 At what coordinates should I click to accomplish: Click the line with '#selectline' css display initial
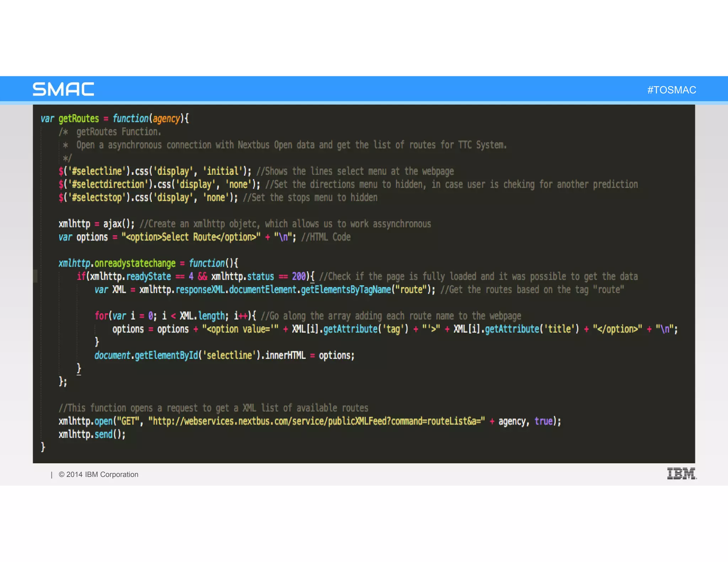256,171
